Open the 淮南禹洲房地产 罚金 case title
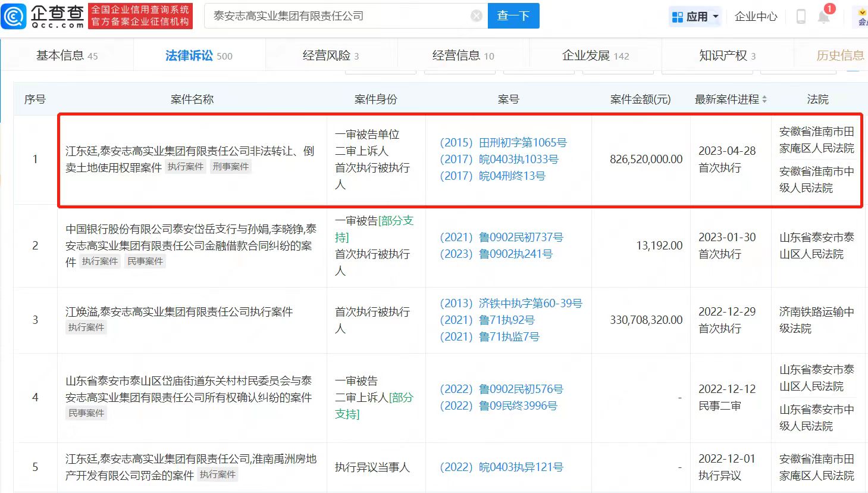868x493 pixels. pos(191,467)
